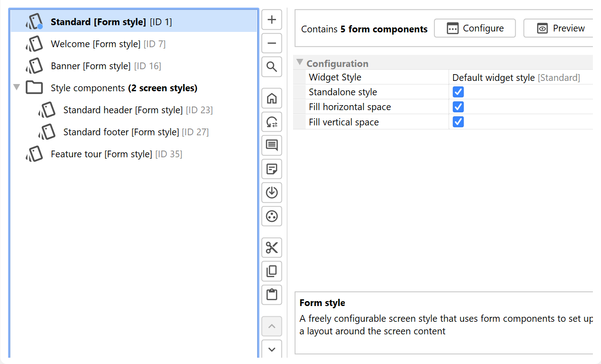
Task: Click the plus icon to add a style
Action: [272, 20]
